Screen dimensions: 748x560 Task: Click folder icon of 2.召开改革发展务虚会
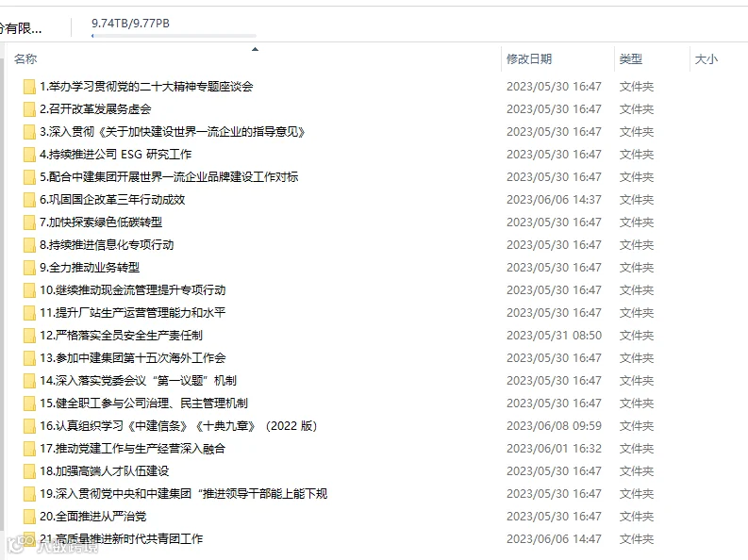tap(29, 109)
